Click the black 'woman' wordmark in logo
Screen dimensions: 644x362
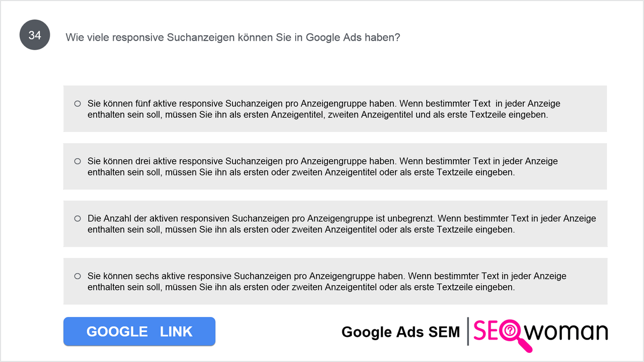point(567,333)
